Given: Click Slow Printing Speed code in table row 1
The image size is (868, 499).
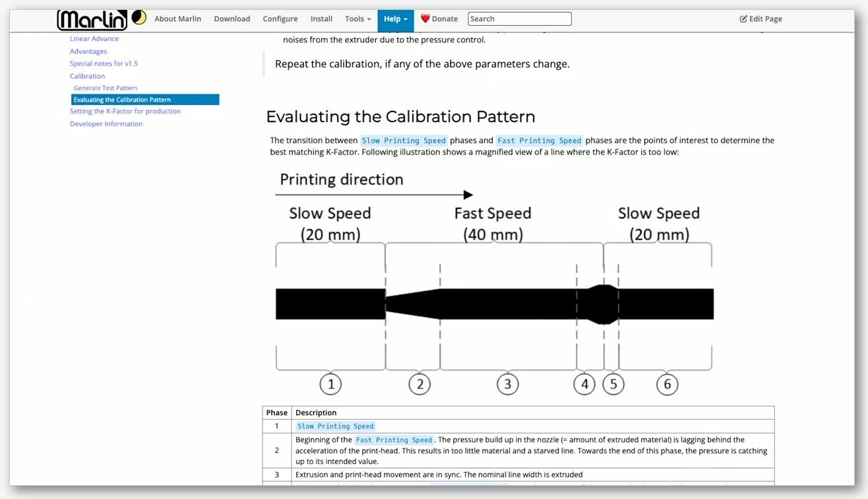Looking at the screenshot, I should [336, 426].
